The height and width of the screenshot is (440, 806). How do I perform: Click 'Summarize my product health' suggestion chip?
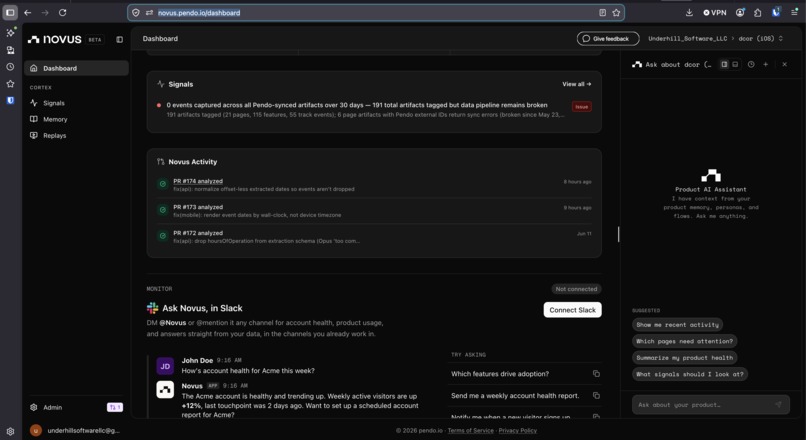point(684,358)
